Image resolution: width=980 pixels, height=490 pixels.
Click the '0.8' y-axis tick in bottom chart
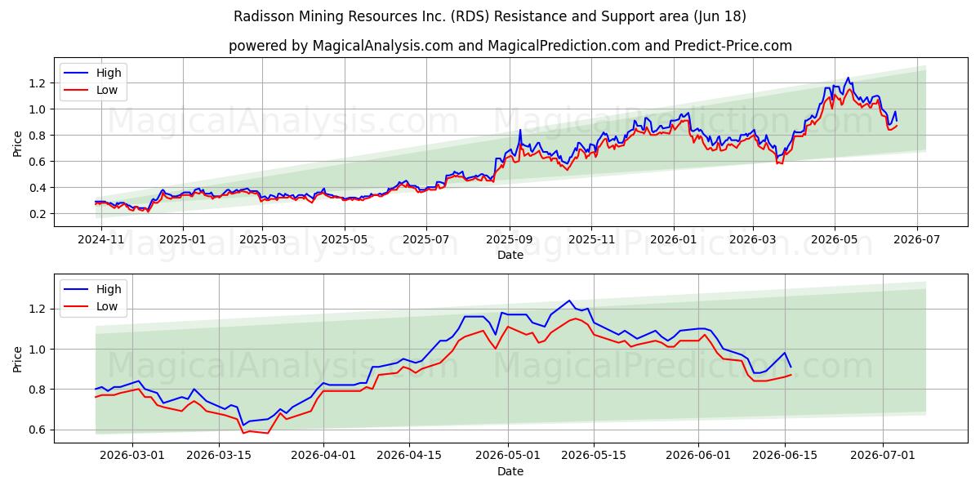[x=39, y=390]
